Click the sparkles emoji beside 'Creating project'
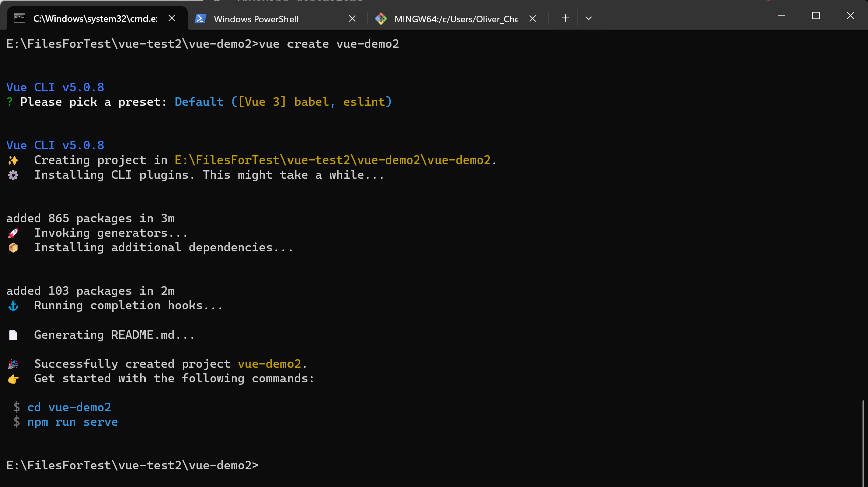The width and height of the screenshot is (868, 487). tap(13, 160)
